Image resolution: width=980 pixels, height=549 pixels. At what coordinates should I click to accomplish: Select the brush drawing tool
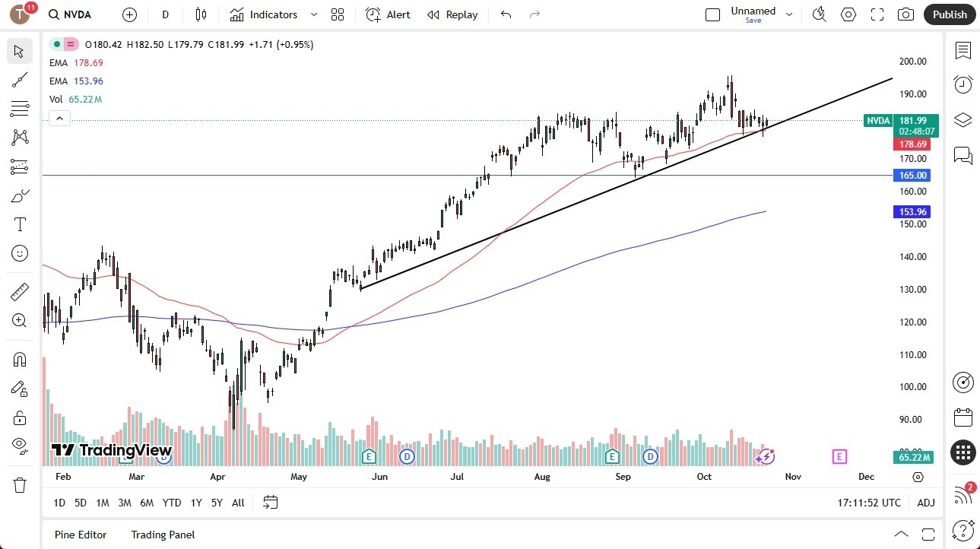(x=19, y=195)
